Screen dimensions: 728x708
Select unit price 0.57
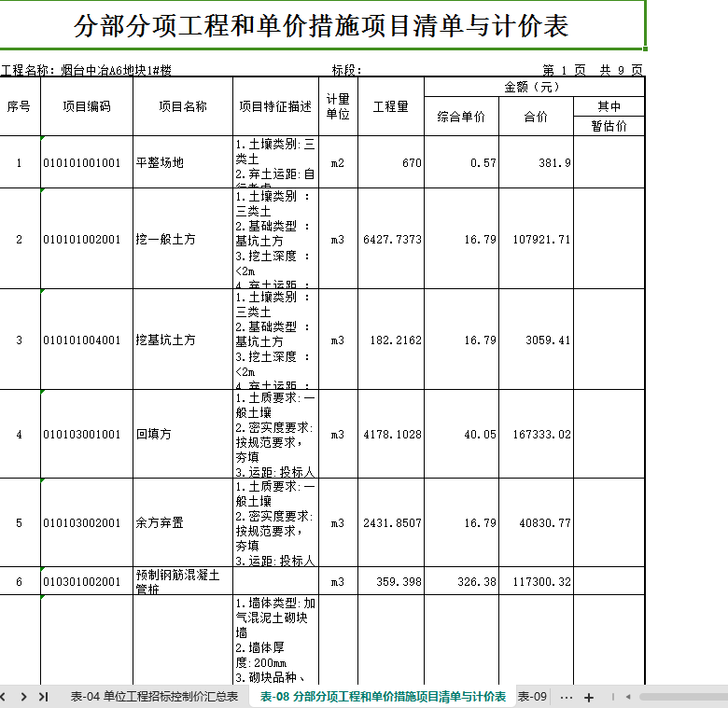tap(461, 162)
